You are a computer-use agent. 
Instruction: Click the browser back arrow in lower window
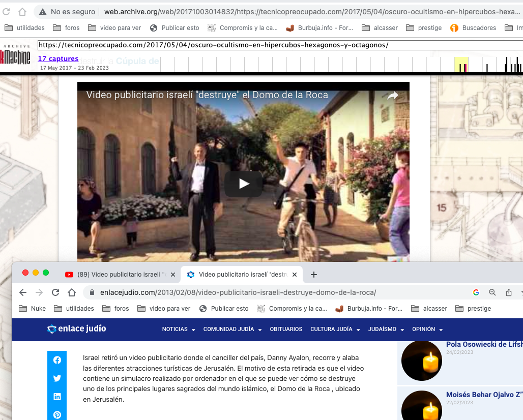(22, 292)
